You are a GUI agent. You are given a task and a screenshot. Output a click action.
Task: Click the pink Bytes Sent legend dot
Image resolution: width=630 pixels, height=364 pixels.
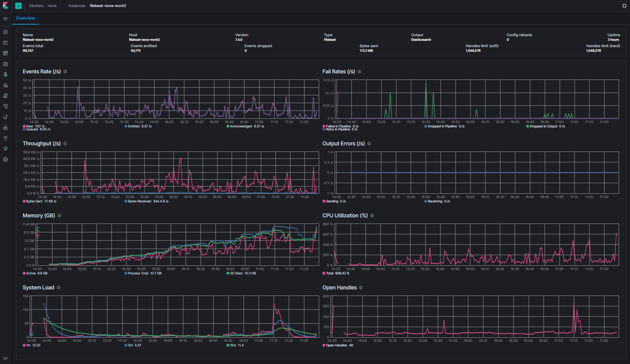tap(24, 201)
